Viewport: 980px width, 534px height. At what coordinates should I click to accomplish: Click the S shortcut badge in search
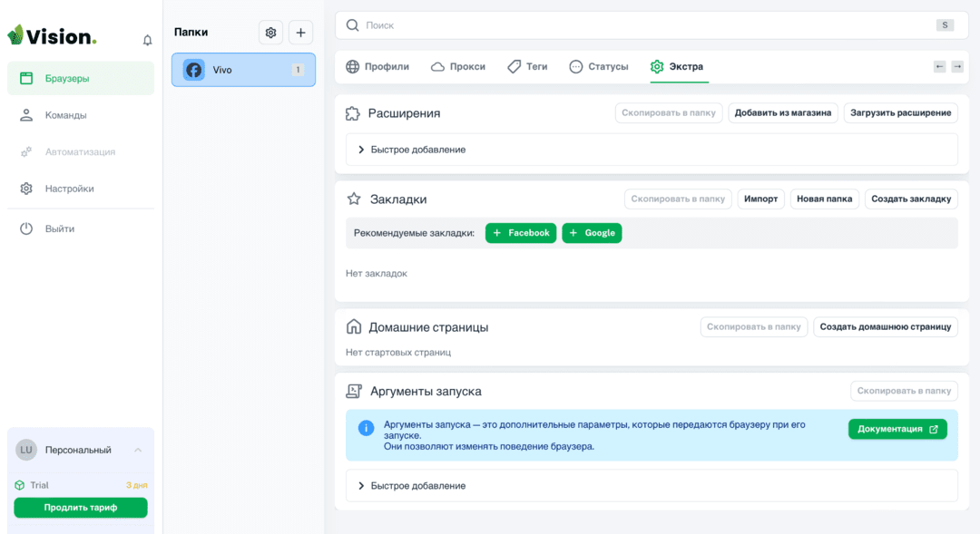coord(945,25)
